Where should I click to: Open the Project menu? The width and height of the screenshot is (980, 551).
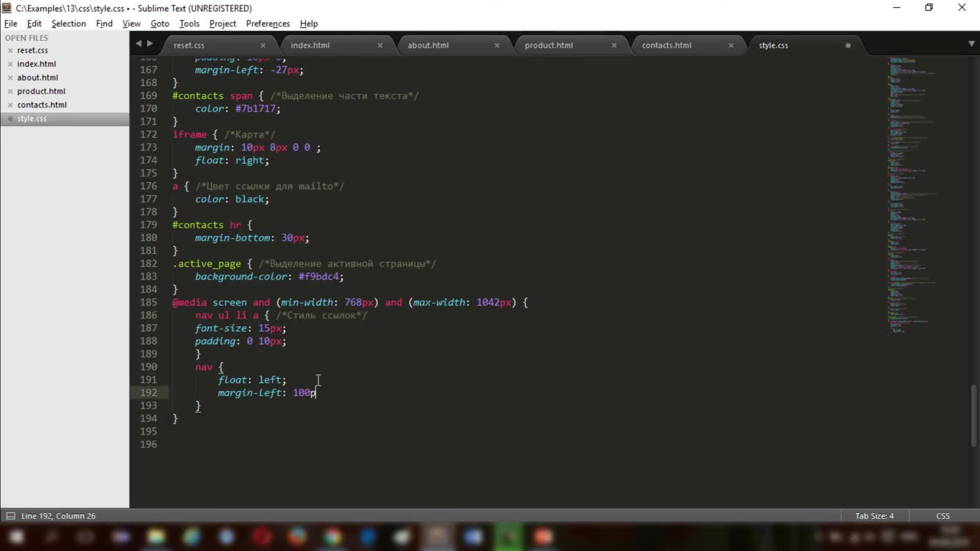pyautogui.click(x=223, y=23)
